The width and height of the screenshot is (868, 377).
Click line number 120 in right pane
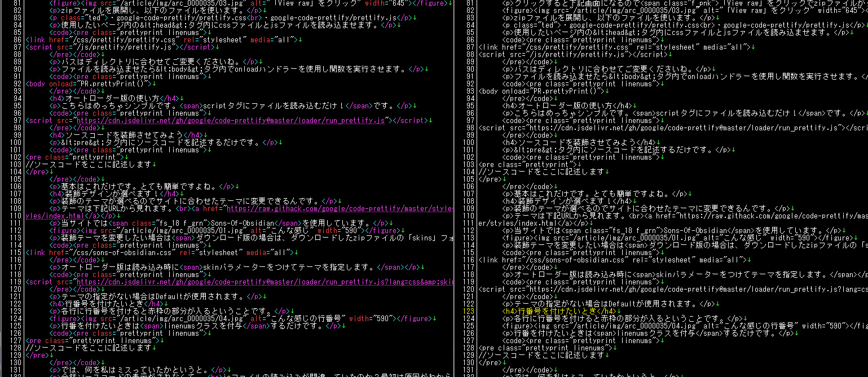[469, 289]
